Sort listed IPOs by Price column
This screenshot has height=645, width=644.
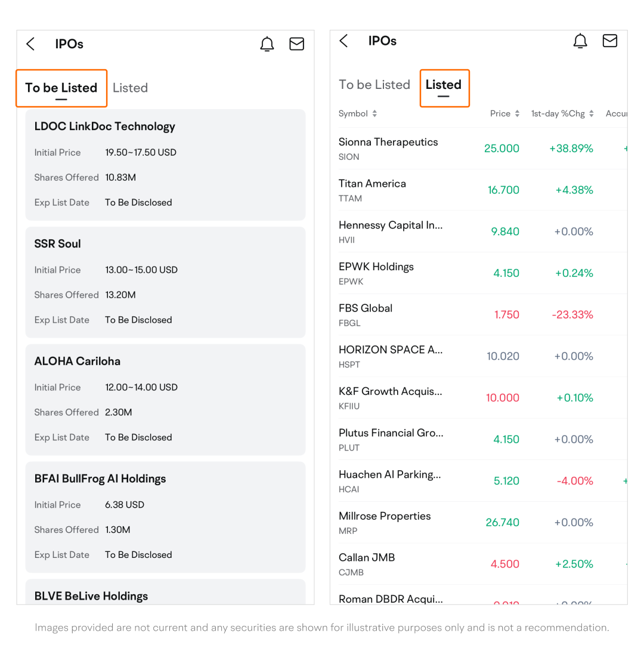point(504,113)
